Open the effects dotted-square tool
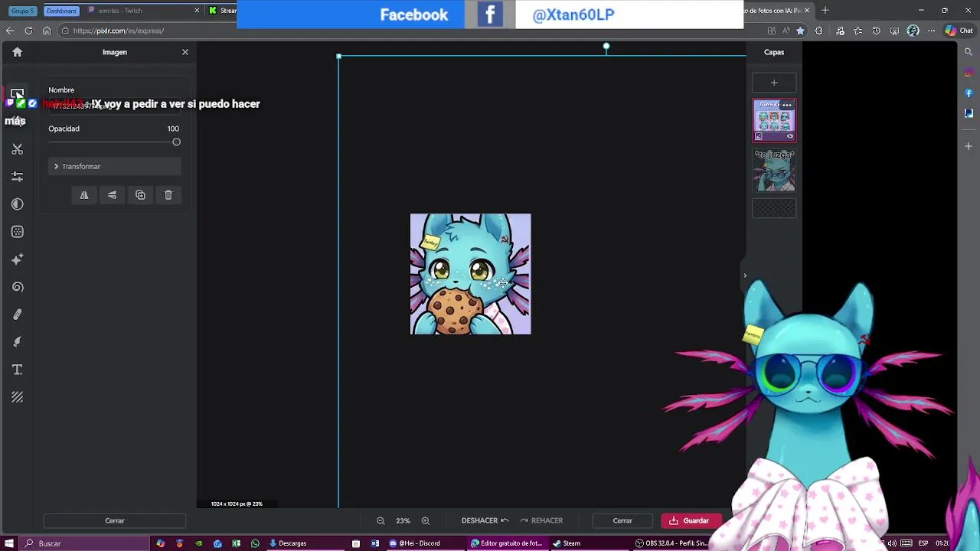The width and height of the screenshot is (980, 551). click(x=17, y=232)
